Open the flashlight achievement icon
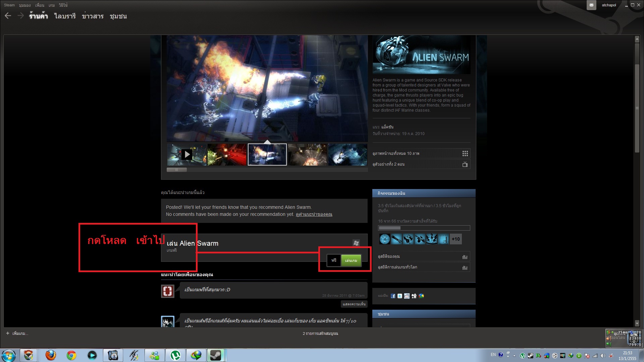The width and height of the screenshot is (644, 362). point(396,239)
